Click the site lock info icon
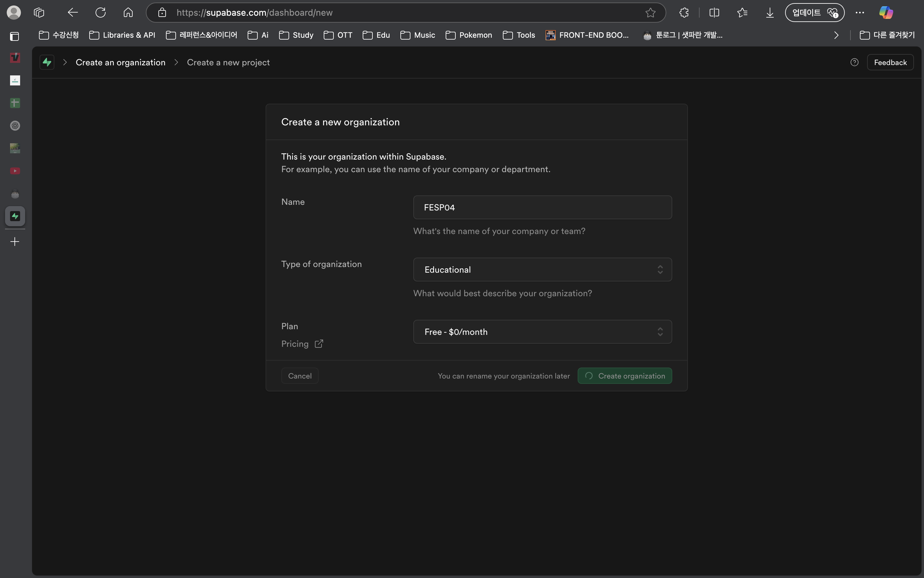 click(162, 13)
